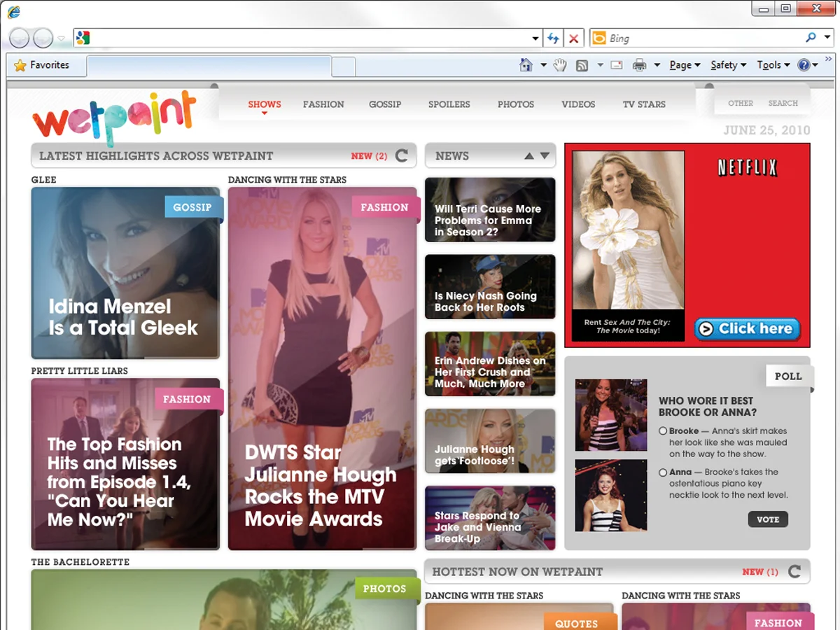This screenshot has width=840, height=630.
Task: Open Is Niecy Nash Going Back news item
Action: coord(490,287)
